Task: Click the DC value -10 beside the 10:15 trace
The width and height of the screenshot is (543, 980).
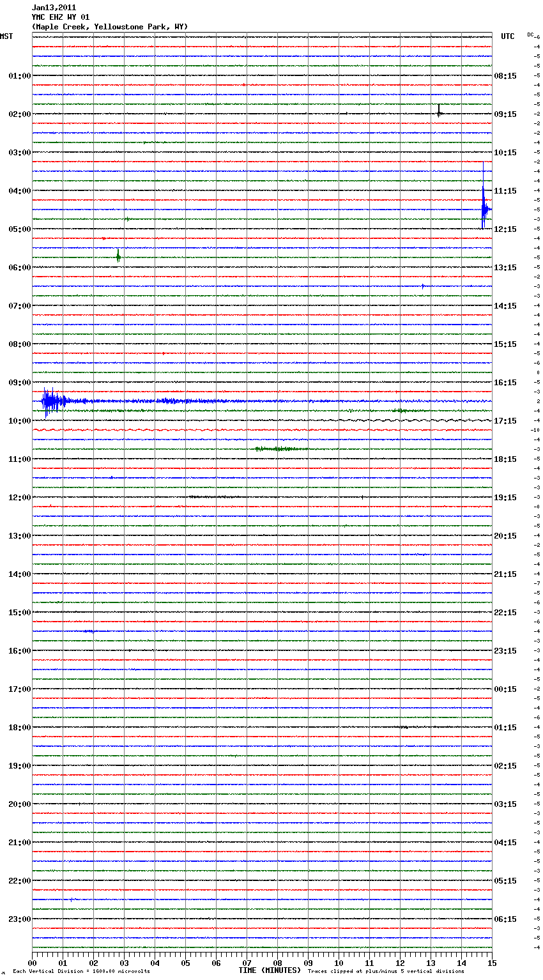Action: 535,431
